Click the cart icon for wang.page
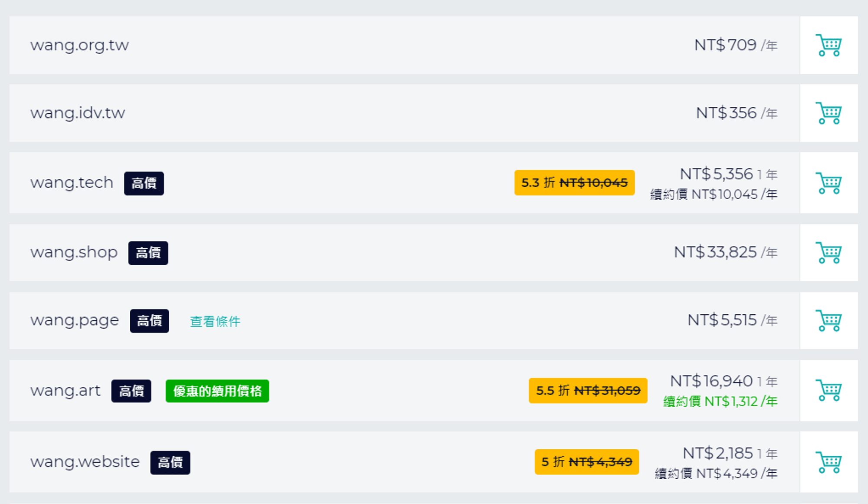 pyautogui.click(x=829, y=320)
